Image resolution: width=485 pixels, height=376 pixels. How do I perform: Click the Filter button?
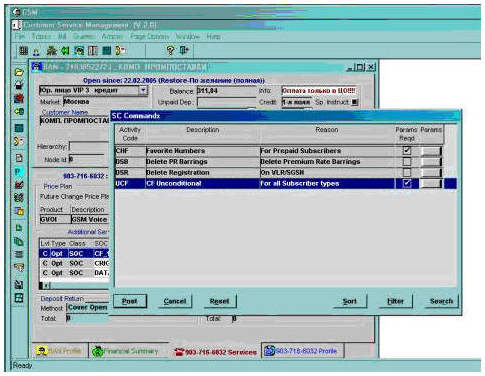click(395, 301)
